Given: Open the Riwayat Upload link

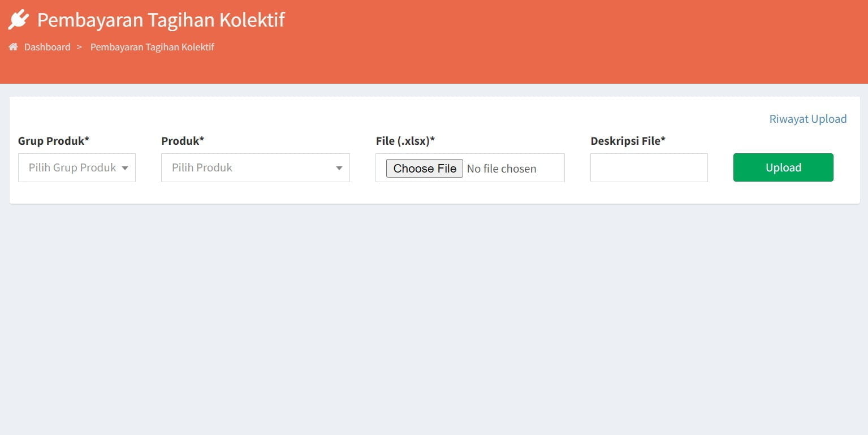Looking at the screenshot, I should [x=807, y=119].
